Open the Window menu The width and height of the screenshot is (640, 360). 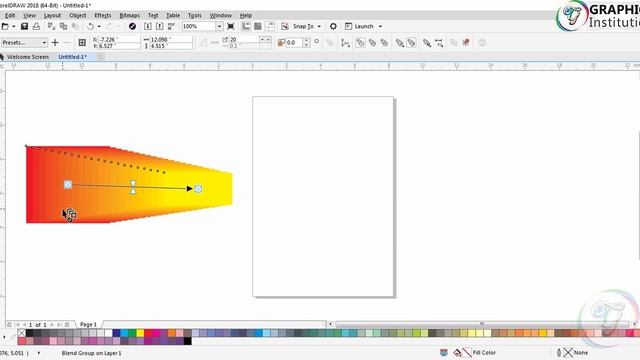pyautogui.click(x=220, y=15)
